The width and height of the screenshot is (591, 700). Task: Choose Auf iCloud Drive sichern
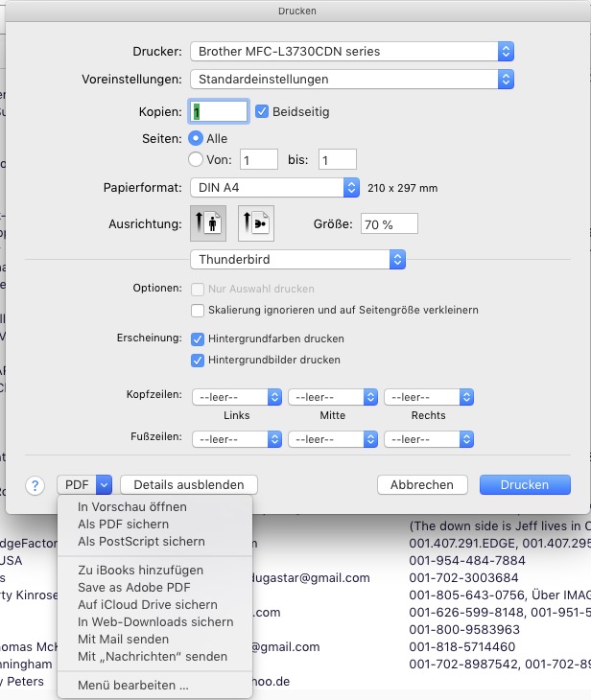tap(155, 605)
